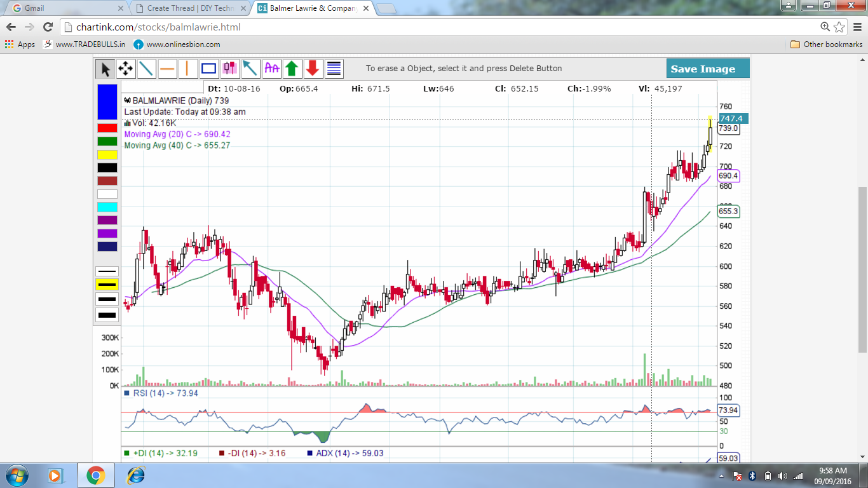The image size is (868, 488).
Task: Click the Bluetooth tray icon
Action: 752,475
